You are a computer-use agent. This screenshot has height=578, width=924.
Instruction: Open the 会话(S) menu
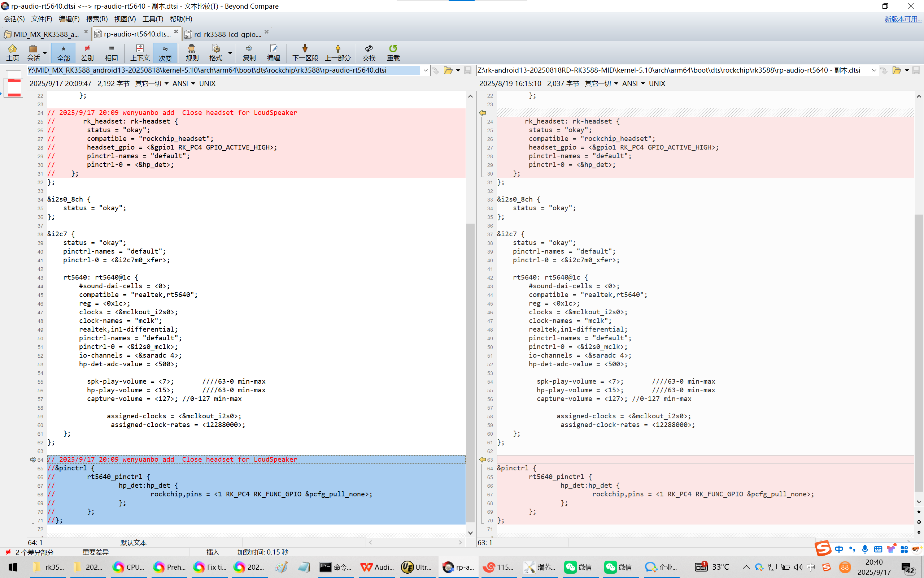tap(14, 19)
